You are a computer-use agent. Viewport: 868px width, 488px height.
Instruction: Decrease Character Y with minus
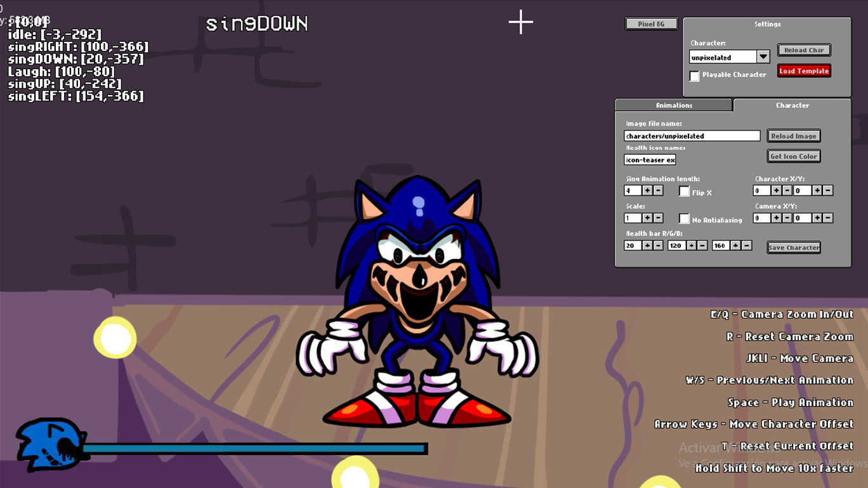[828, 190]
